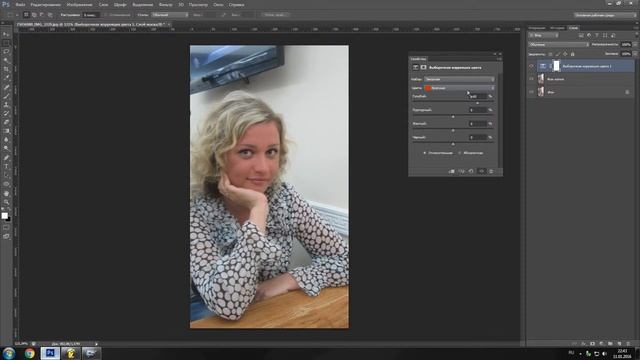Open the Colors dropdown showing Reds
This screenshot has height=360, width=640.
459,88
